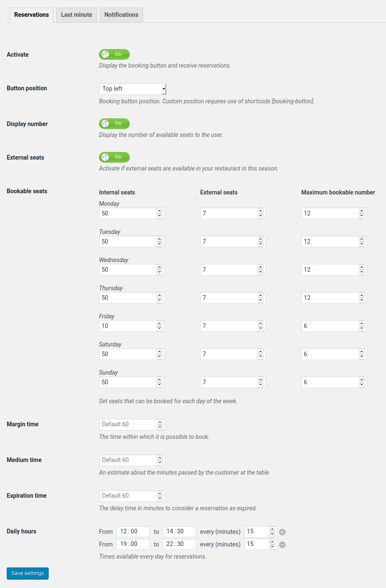
Task: Increase Margin time value with up arrow
Action: pyautogui.click(x=160, y=422)
